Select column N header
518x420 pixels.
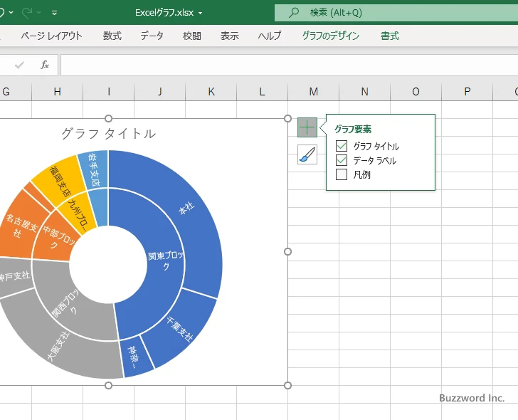click(x=365, y=92)
